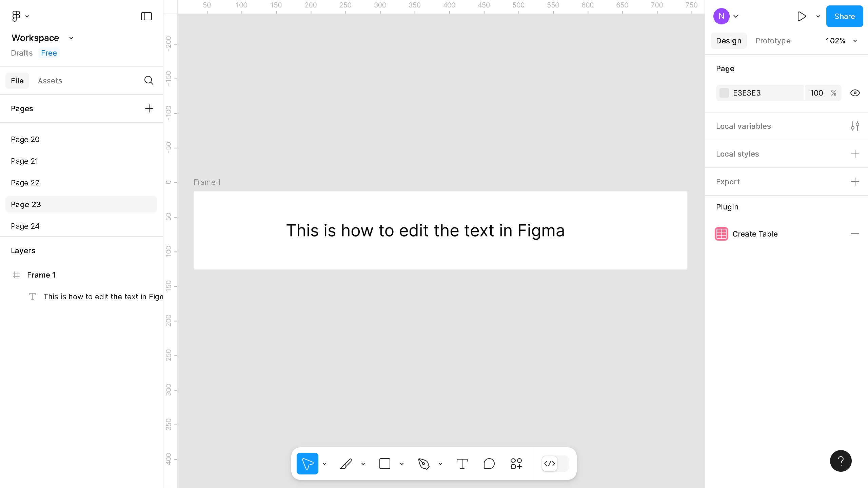
Task: Click the search icon above Pages
Action: pyautogui.click(x=149, y=81)
